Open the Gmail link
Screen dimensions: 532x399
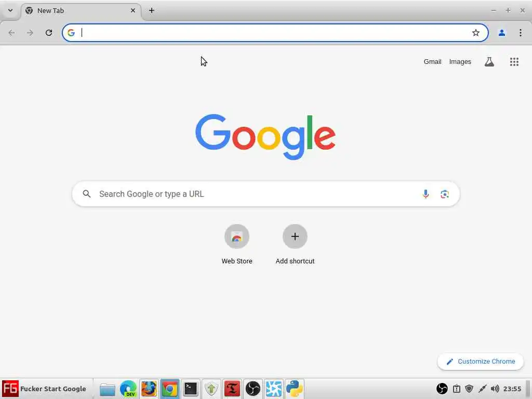click(x=432, y=62)
